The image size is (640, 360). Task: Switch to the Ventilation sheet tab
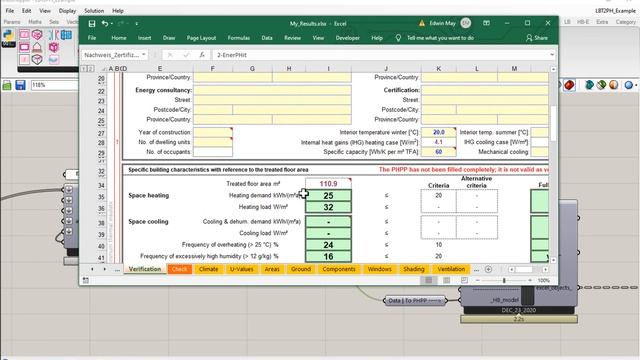coord(451,269)
